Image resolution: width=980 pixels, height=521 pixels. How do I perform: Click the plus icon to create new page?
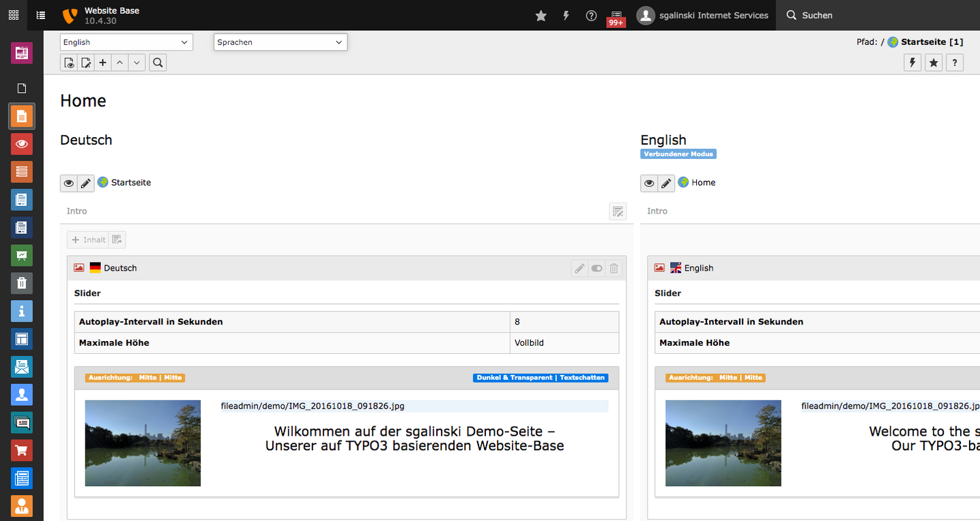[x=102, y=62]
